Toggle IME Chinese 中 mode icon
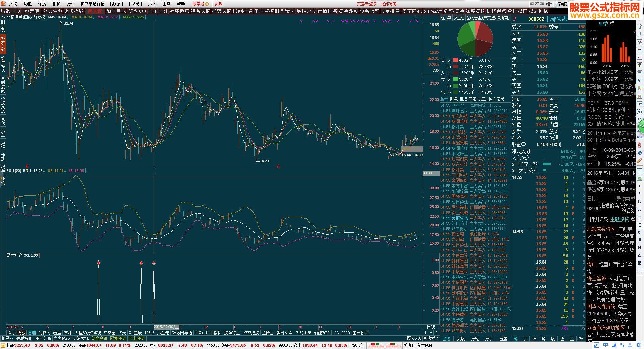This screenshot has height=349, width=644. point(606,345)
